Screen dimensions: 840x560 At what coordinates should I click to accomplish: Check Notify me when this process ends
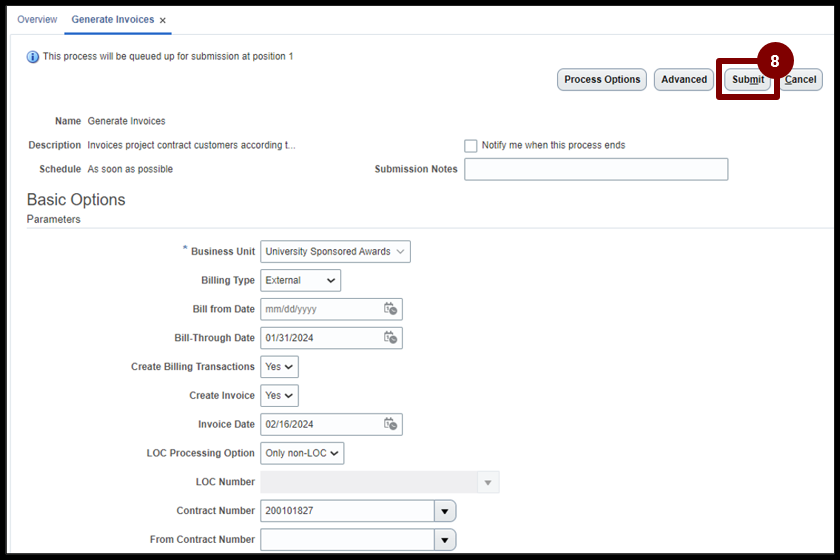click(x=470, y=146)
